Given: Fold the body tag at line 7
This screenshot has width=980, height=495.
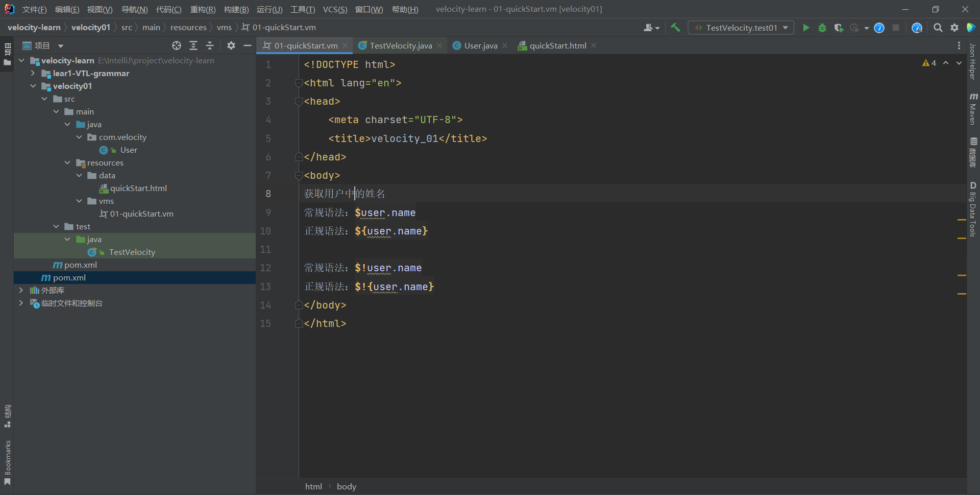Looking at the screenshot, I should 299,176.
